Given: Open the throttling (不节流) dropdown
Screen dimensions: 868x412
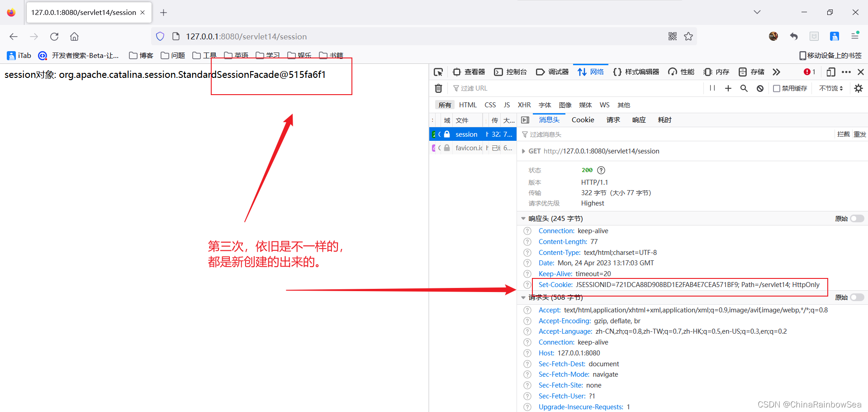Looking at the screenshot, I should pyautogui.click(x=831, y=88).
